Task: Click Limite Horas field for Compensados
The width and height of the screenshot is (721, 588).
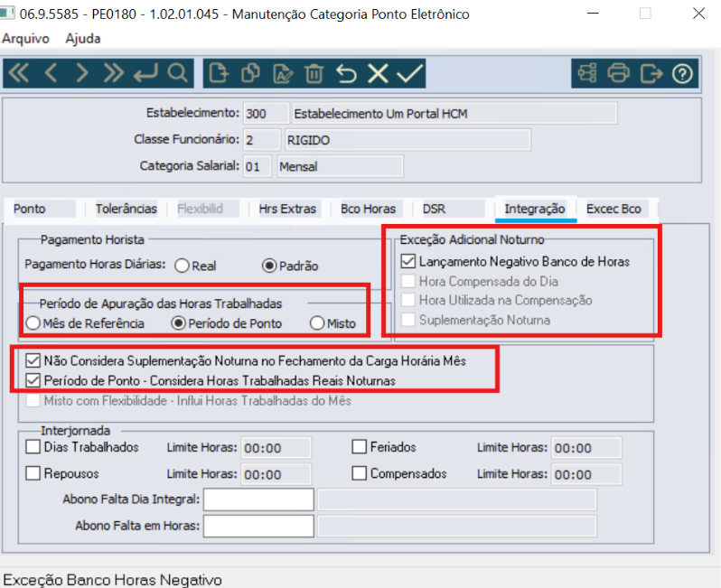Action: tap(586, 474)
